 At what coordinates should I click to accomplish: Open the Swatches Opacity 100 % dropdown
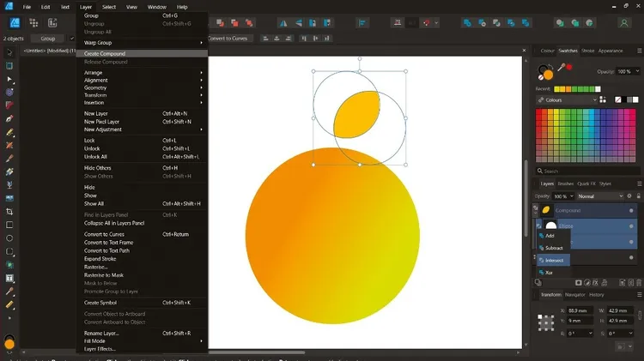click(628, 71)
